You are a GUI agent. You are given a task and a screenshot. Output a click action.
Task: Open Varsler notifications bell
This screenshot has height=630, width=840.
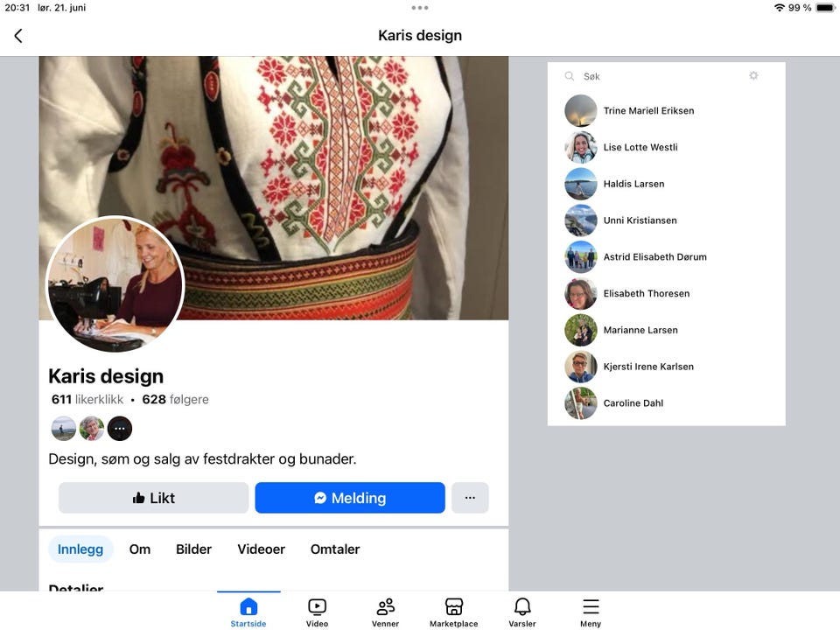tap(522, 612)
